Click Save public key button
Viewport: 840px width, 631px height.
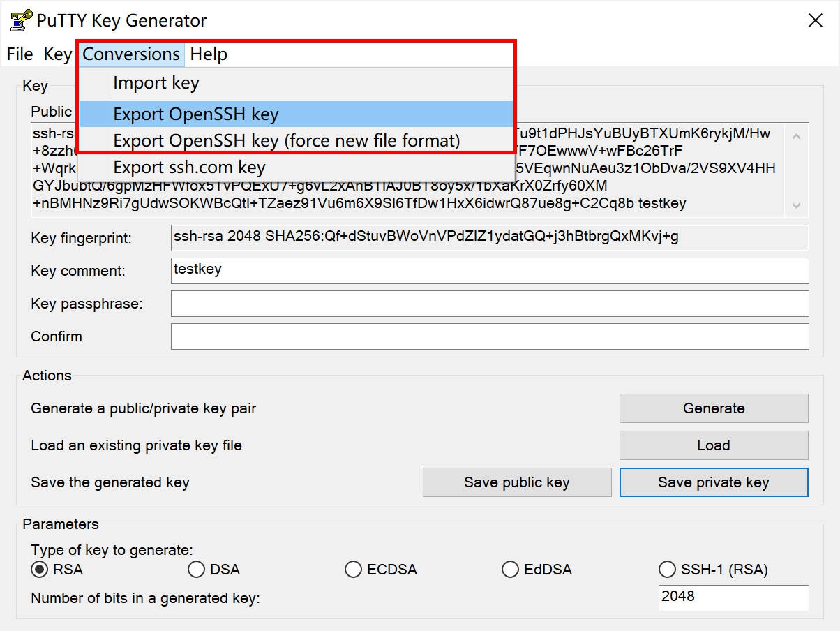517,482
